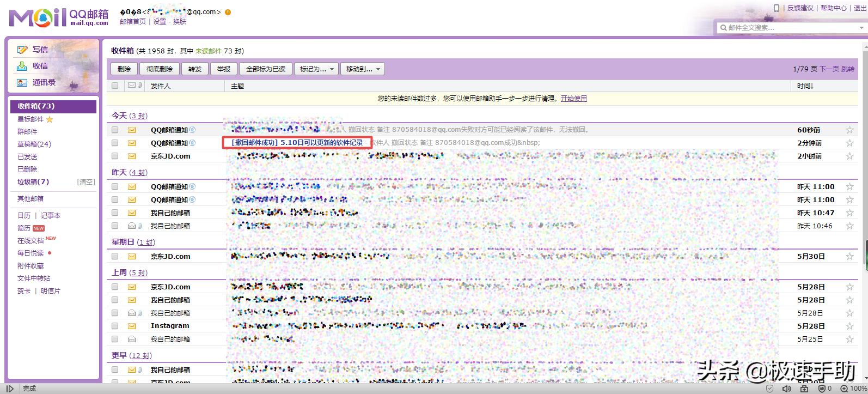Click [清空] next to 垃圾箱
Viewport: 868px width, 394px height.
86,182
